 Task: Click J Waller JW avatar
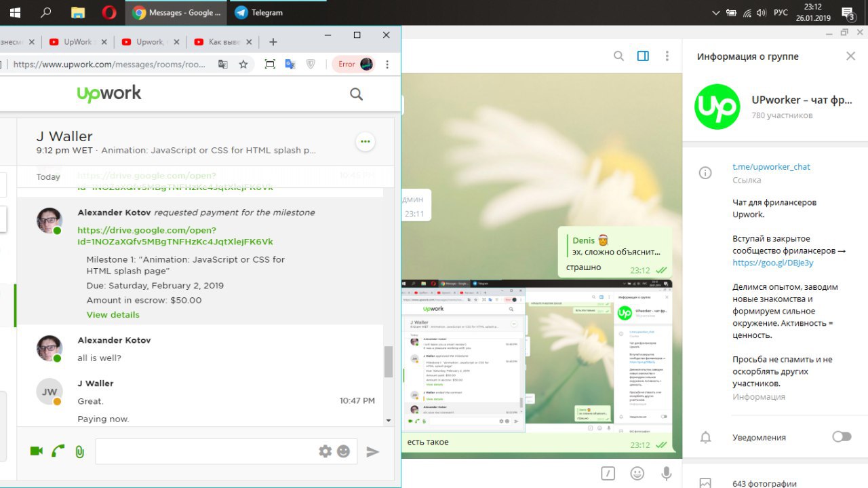49,392
